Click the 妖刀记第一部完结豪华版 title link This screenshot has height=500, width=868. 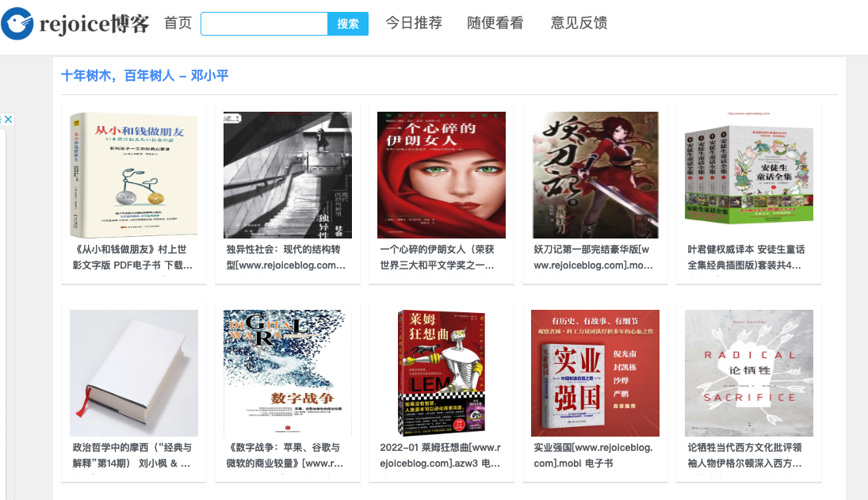594,258
